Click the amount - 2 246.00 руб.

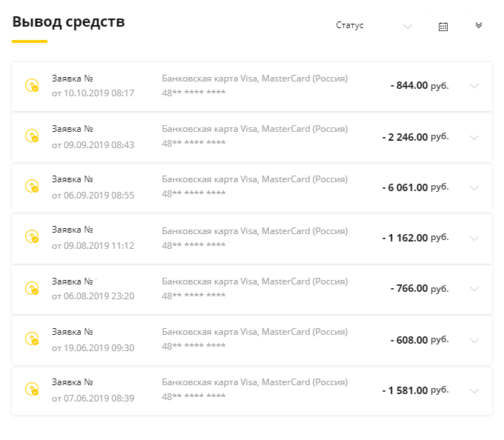[x=415, y=137]
